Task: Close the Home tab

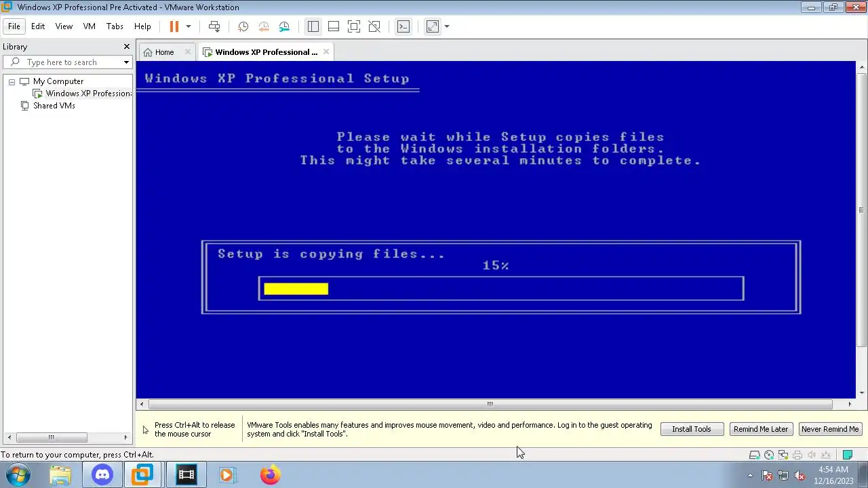Action: point(188,52)
